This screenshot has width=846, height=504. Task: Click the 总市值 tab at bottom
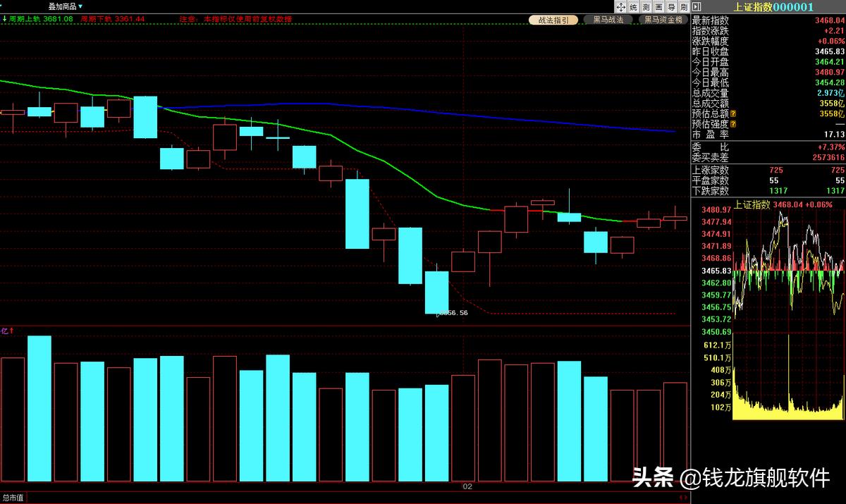click(13, 498)
